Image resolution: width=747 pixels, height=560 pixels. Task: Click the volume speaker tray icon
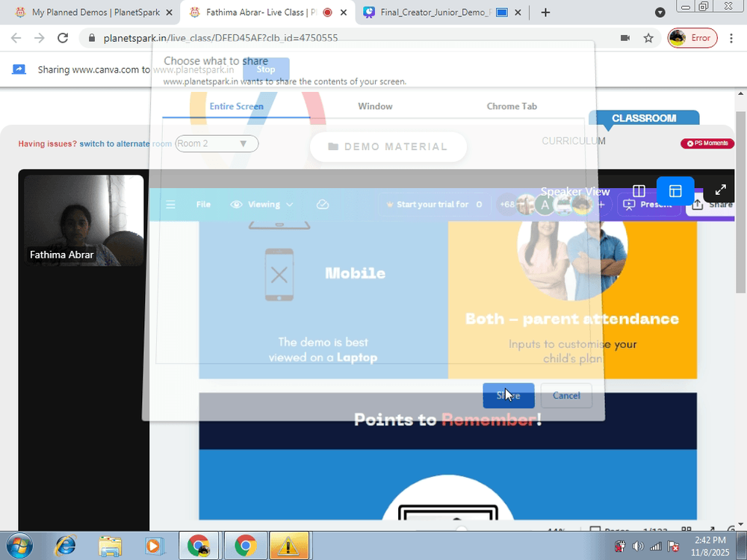click(x=637, y=547)
